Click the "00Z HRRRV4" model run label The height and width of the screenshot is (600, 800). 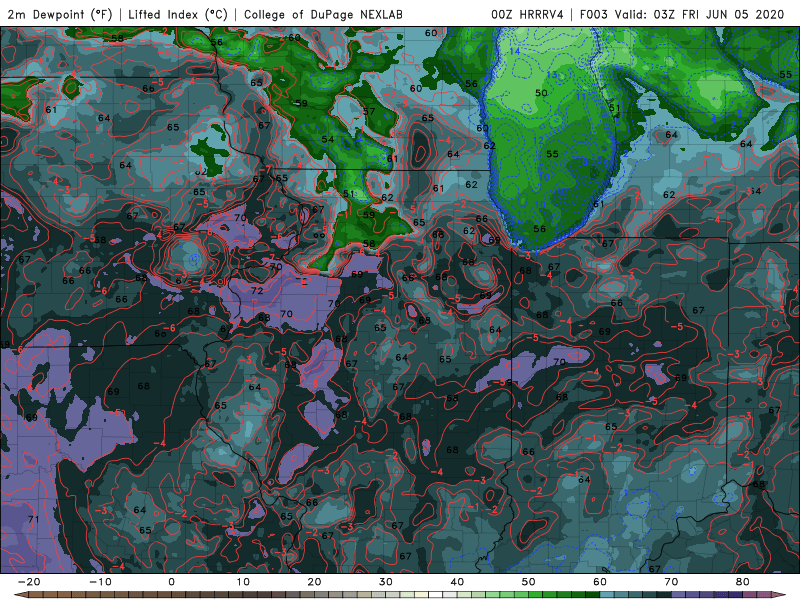[527, 14]
